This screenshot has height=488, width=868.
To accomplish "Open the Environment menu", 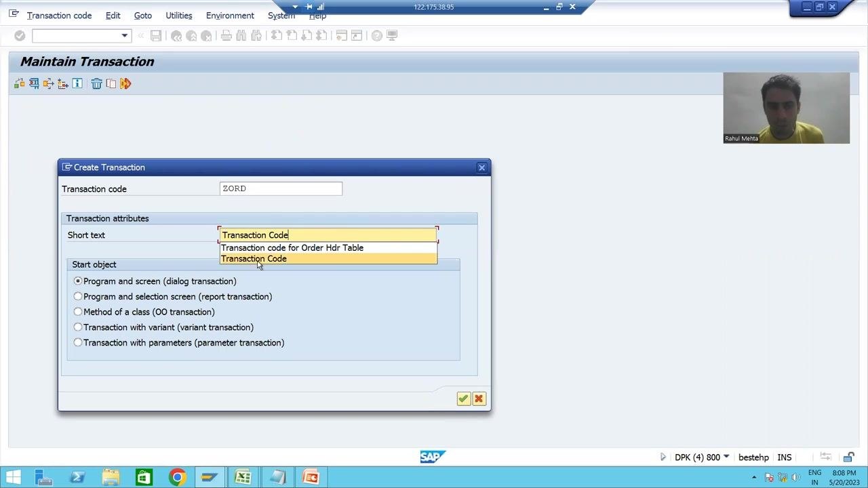I will (x=230, y=16).
